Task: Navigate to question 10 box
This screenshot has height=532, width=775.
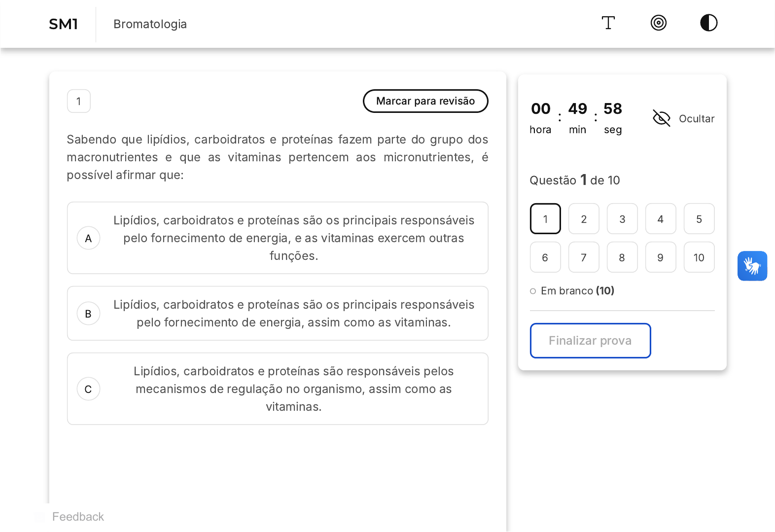Action: coord(699,257)
